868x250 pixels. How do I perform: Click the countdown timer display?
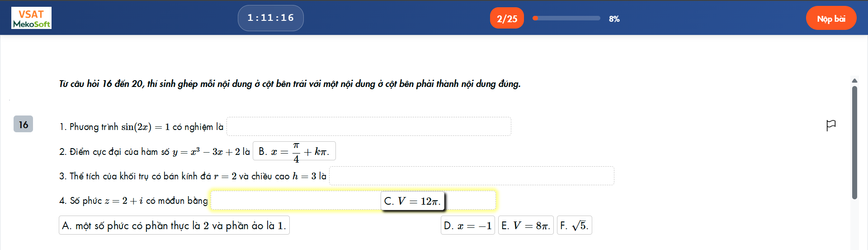click(x=270, y=18)
